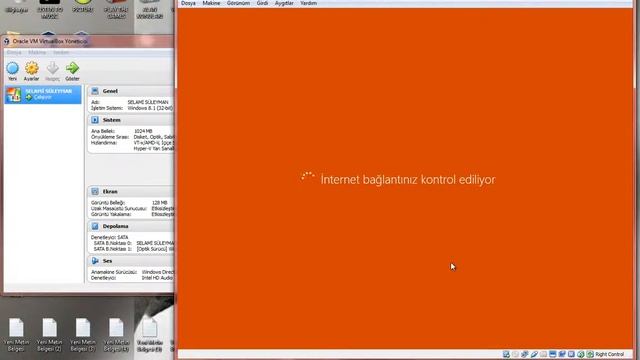The width and height of the screenshot is (640, 360).
Task: Open Aygıtlar menu in the VM window
Action: coord(284,3)
